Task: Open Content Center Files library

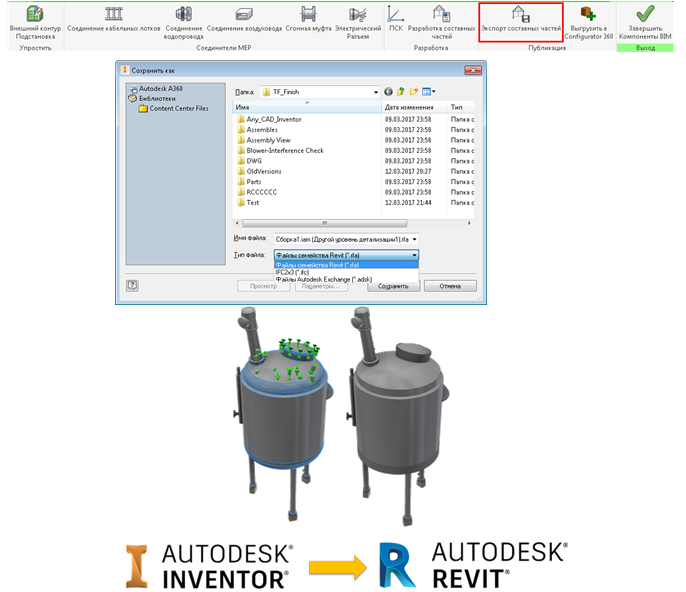Action: click(174, 109)
